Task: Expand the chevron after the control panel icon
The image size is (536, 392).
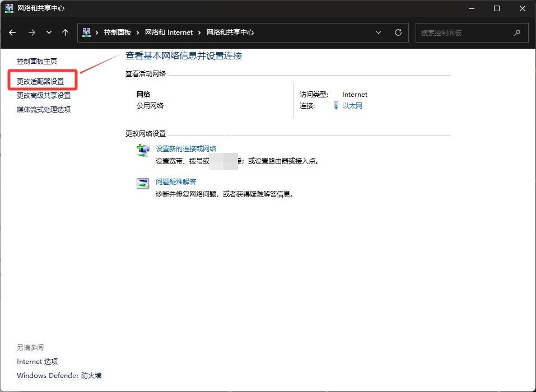Action: [x=97, y=32]
